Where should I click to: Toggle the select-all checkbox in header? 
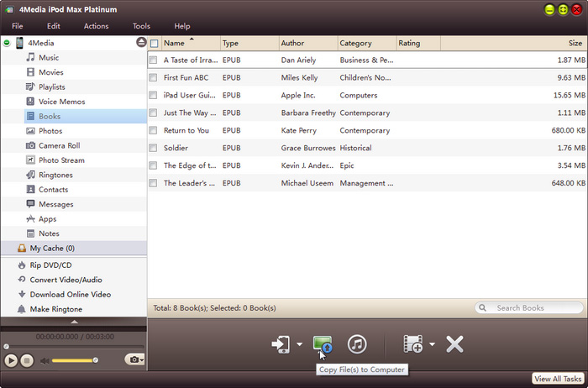point(154,43)
